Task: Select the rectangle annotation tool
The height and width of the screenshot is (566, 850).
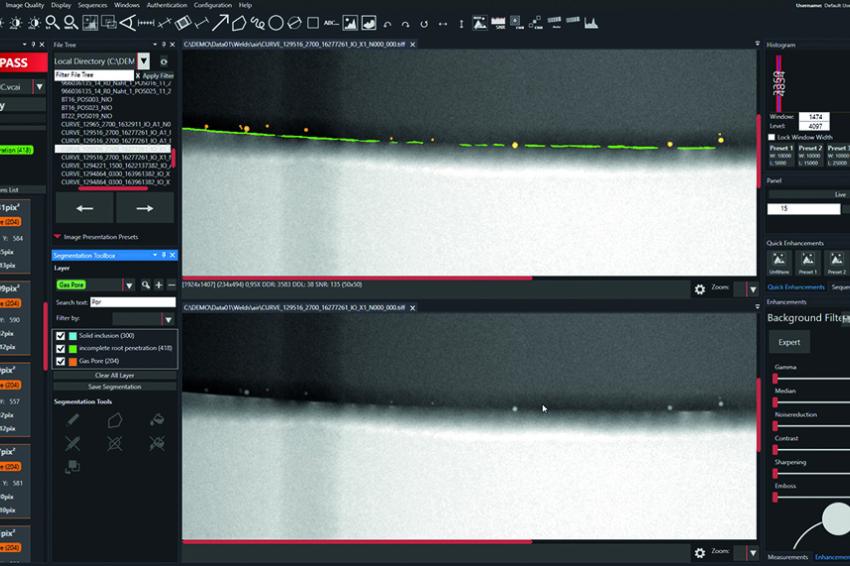Action: (313, 23)
